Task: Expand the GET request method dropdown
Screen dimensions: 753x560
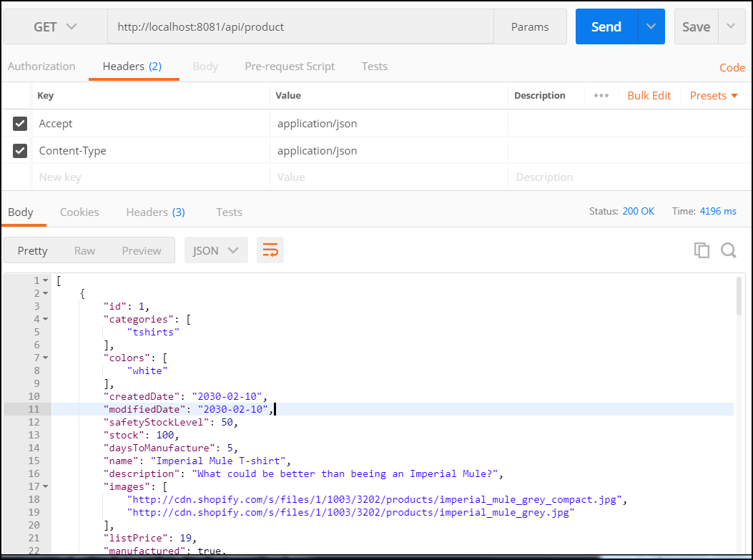Action: (x=55, y=26)
